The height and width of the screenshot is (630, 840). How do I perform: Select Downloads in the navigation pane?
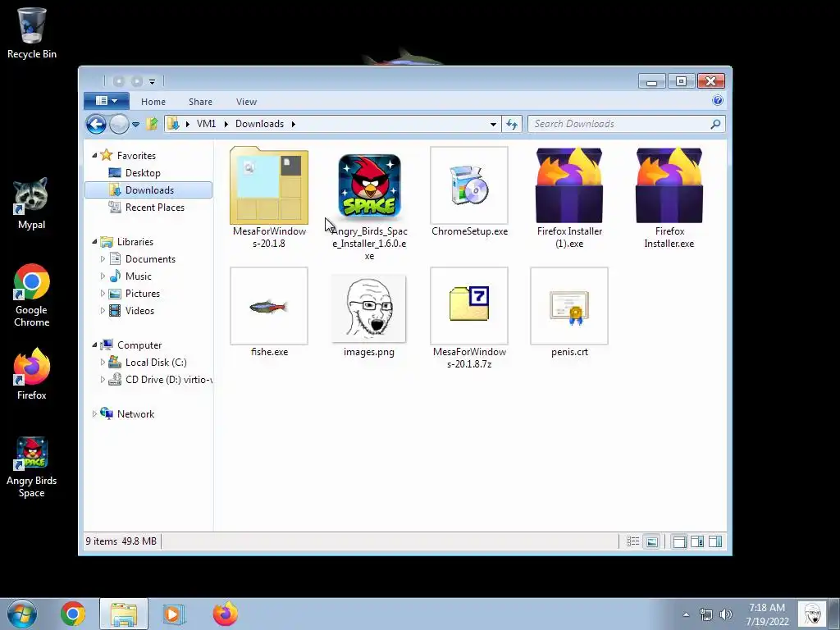tap(148, 190)
